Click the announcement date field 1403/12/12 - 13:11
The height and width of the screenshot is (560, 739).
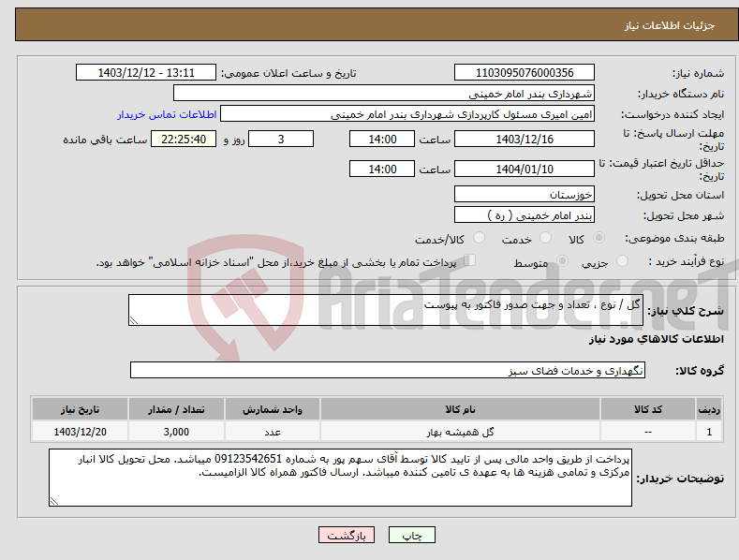(145, 73)
